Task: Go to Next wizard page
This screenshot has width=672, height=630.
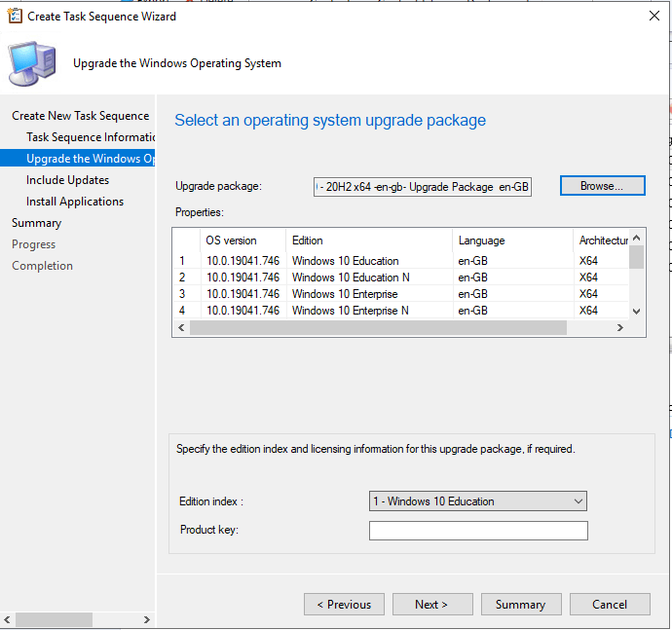Action: [x=430, y=605]
